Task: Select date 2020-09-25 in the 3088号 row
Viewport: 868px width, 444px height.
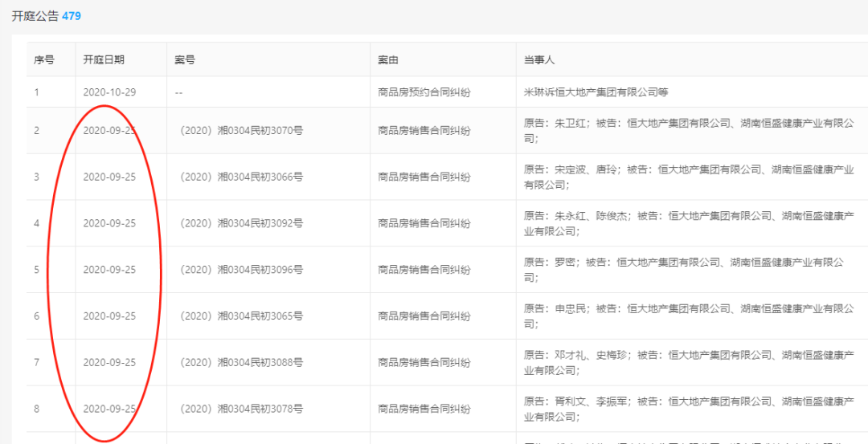Action: (109, 363)
